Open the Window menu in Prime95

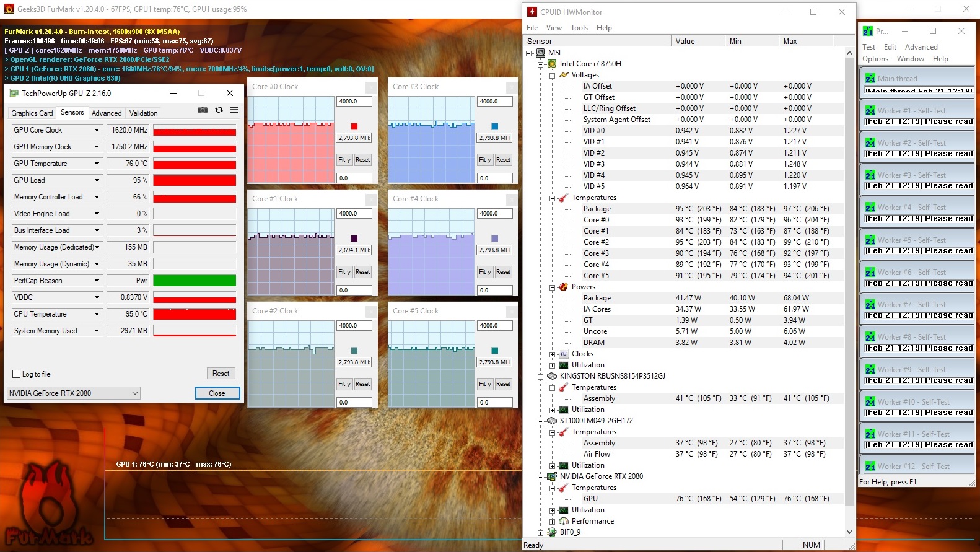pyautogui.click(x=911, y=59)
